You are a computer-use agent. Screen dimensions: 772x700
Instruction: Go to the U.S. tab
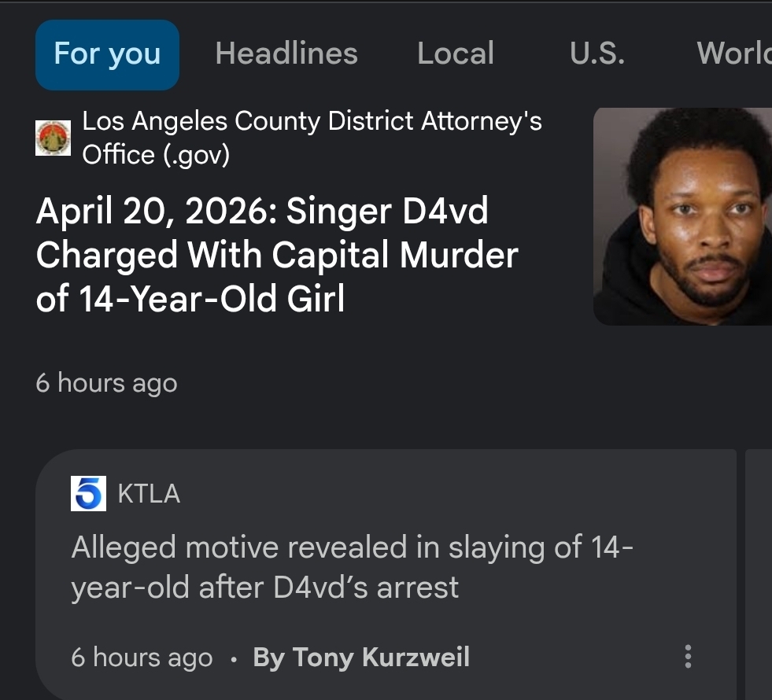click(597, 54)
